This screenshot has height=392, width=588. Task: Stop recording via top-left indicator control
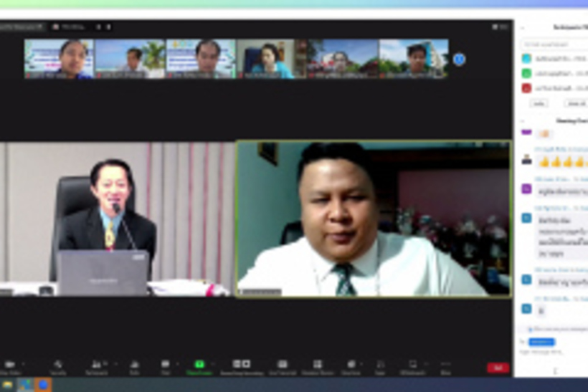click(x=108, y=27)
